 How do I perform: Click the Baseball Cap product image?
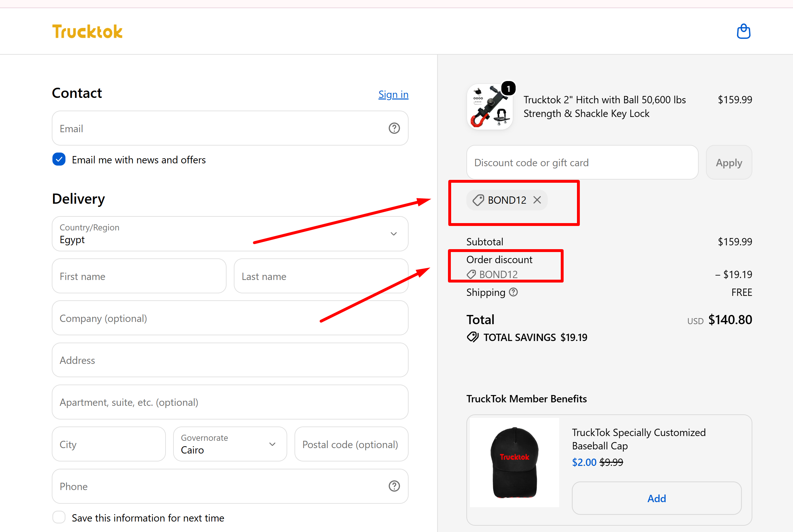coord(515,462)
